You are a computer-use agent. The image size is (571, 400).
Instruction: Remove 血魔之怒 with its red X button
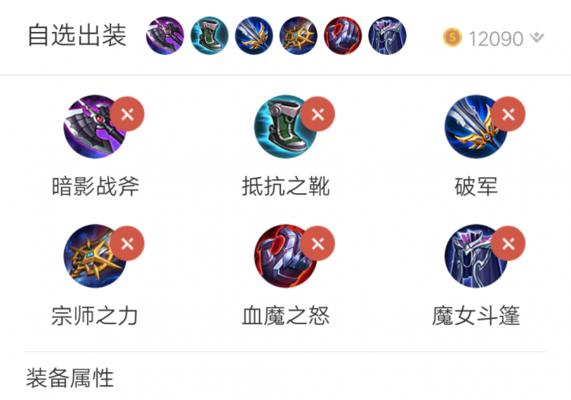coord(318,243)
